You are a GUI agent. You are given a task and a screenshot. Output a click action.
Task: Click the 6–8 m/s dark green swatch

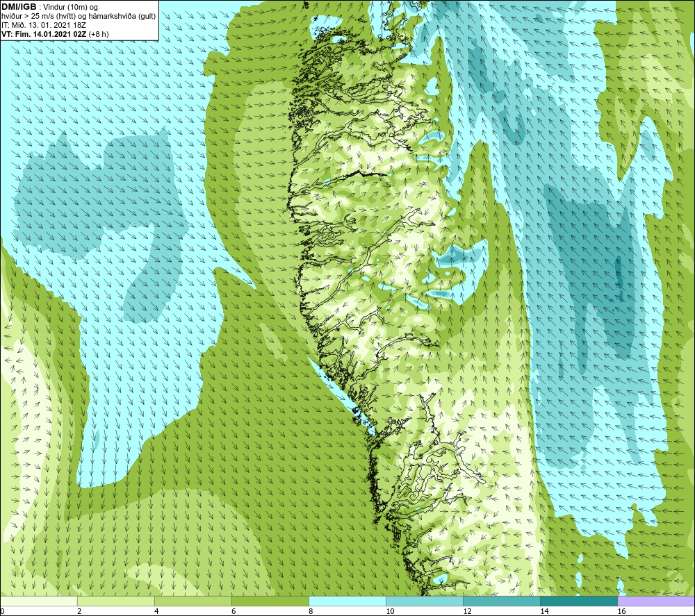coord(270,601)
